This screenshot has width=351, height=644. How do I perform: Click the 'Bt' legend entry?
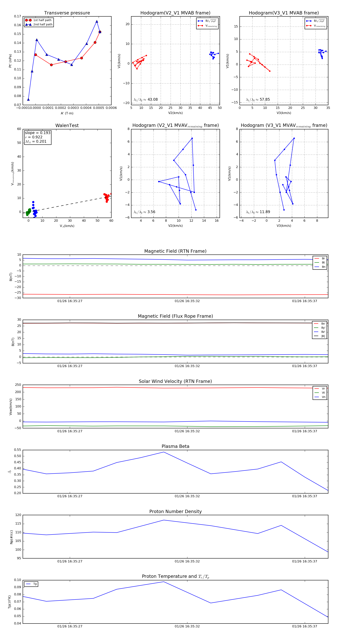[x=320, y=262]
